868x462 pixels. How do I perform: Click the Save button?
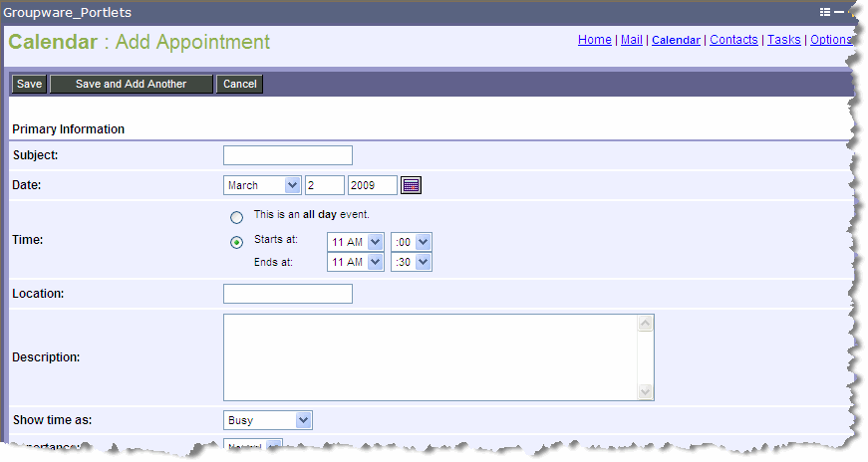click(29, 84)
